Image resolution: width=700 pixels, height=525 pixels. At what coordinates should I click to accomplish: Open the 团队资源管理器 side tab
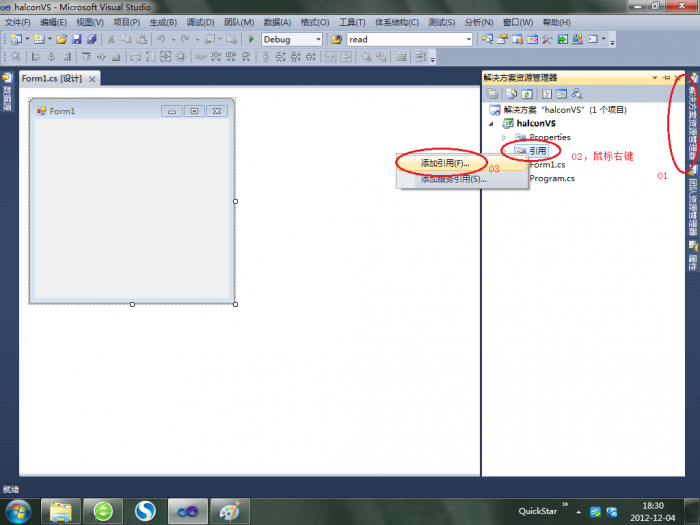[693, 202]
